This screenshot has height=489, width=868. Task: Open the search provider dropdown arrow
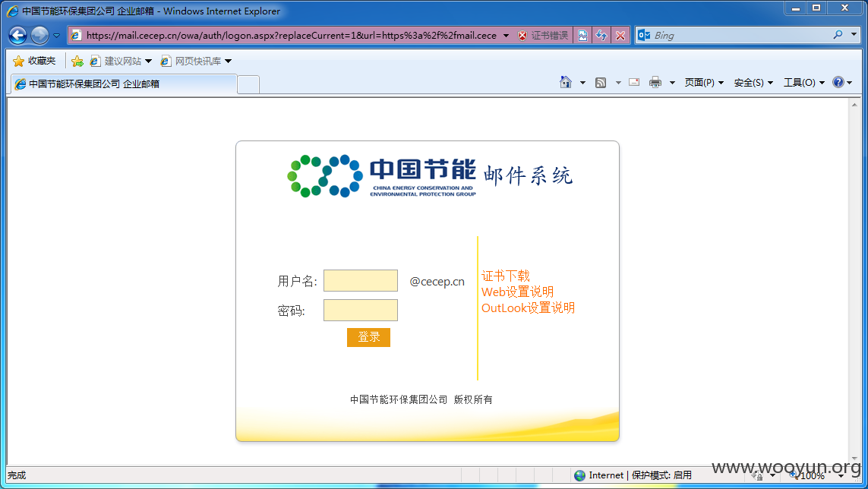[854, 35]
